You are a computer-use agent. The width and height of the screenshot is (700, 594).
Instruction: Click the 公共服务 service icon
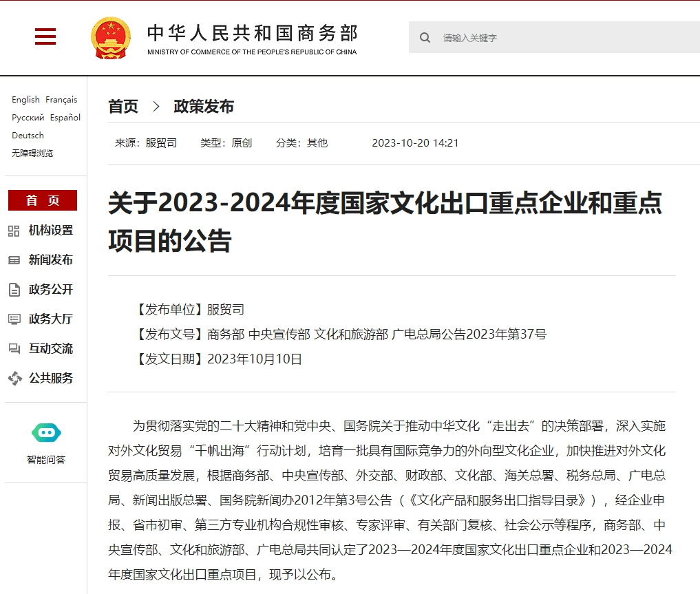point(14,379)
